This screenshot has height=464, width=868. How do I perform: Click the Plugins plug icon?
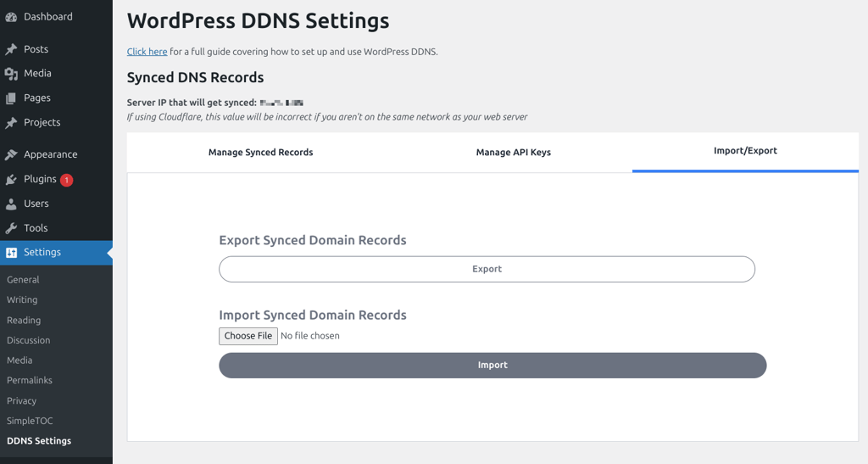tap(11, 179)
